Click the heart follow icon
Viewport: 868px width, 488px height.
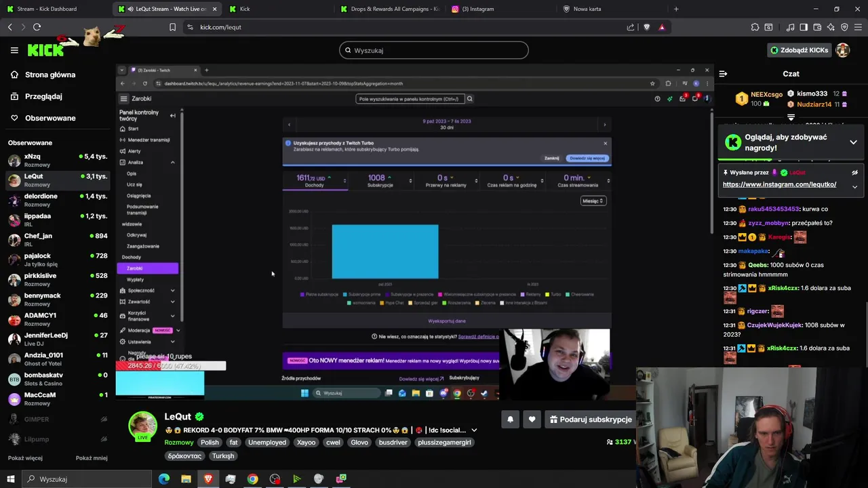(532, 420)
